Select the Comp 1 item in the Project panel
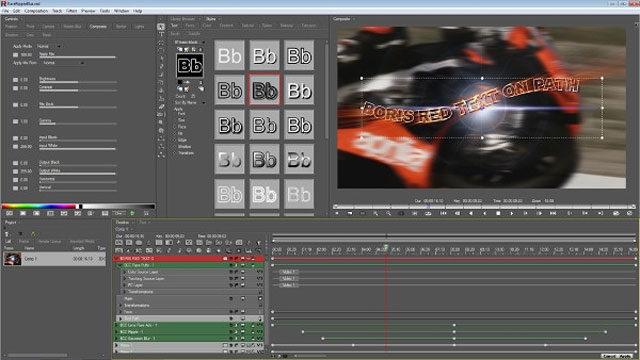 (54, 259)
